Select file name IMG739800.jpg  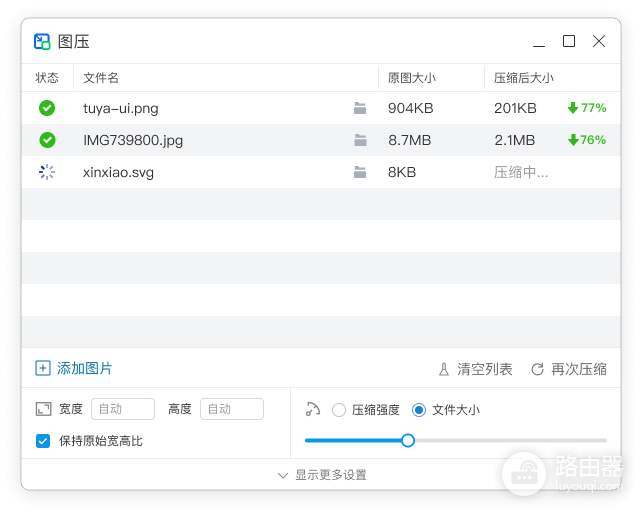[133, 140]
